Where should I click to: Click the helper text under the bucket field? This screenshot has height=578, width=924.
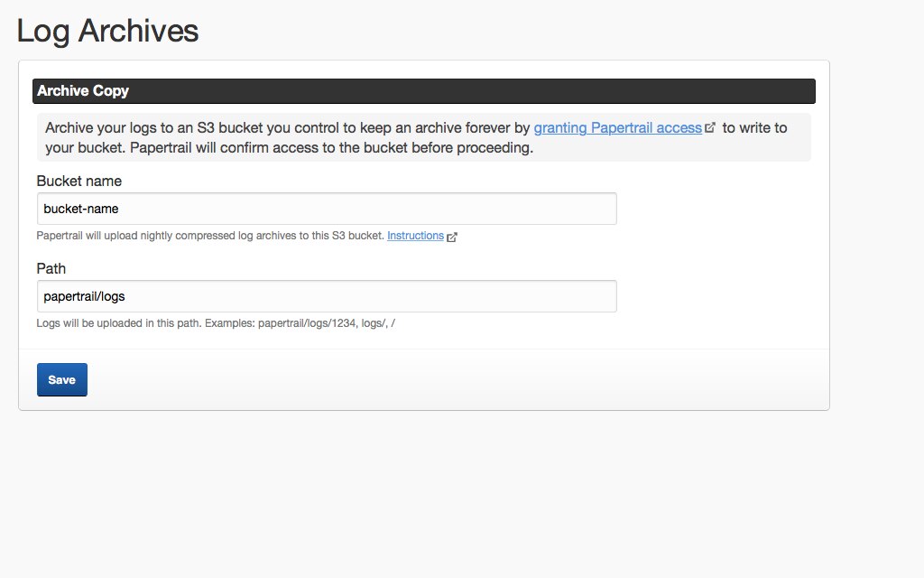(x=208, y=236)
